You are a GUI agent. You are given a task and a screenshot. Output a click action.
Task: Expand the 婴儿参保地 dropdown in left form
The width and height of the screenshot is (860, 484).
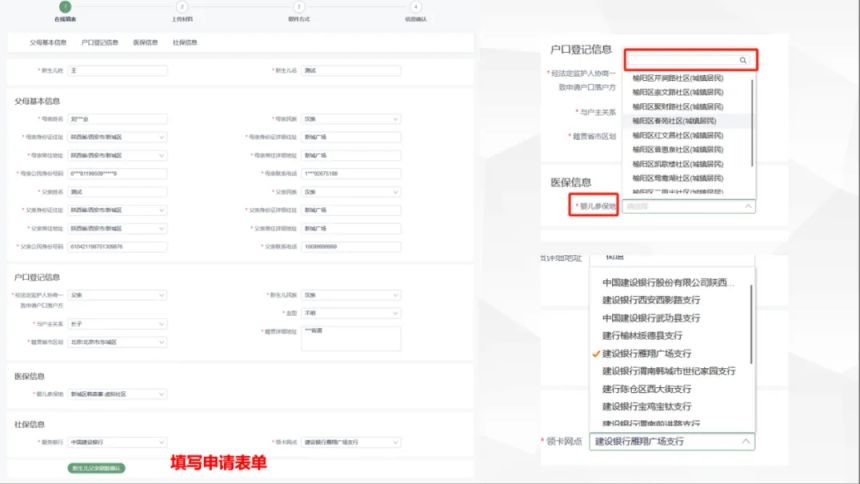117,394
